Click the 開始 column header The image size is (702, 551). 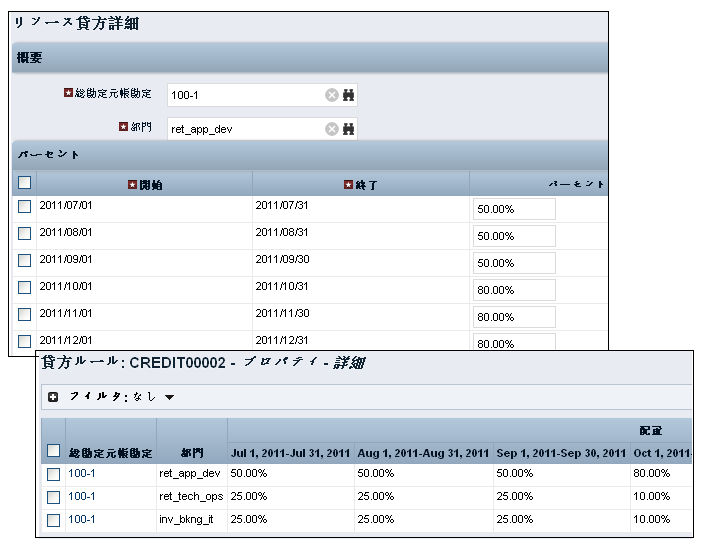tap(145, 184)
